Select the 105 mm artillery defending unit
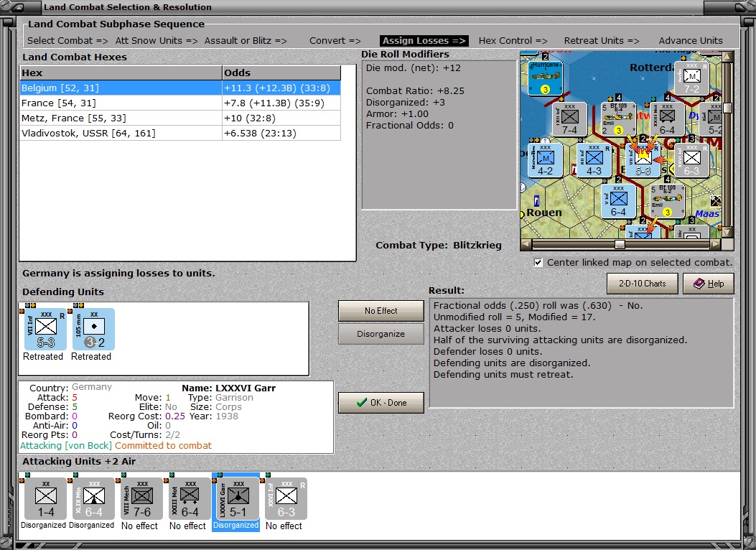 pyautogui.click(x=93, y=330)
